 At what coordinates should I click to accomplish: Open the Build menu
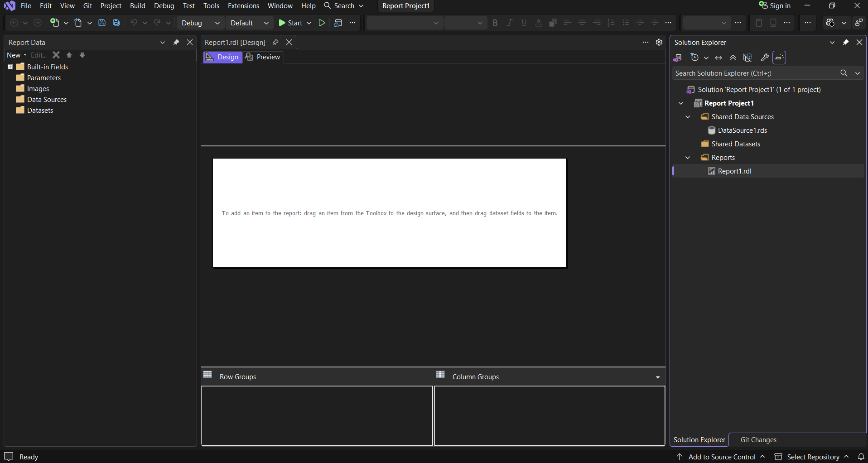pyautogui.click(x=137, y=5)
